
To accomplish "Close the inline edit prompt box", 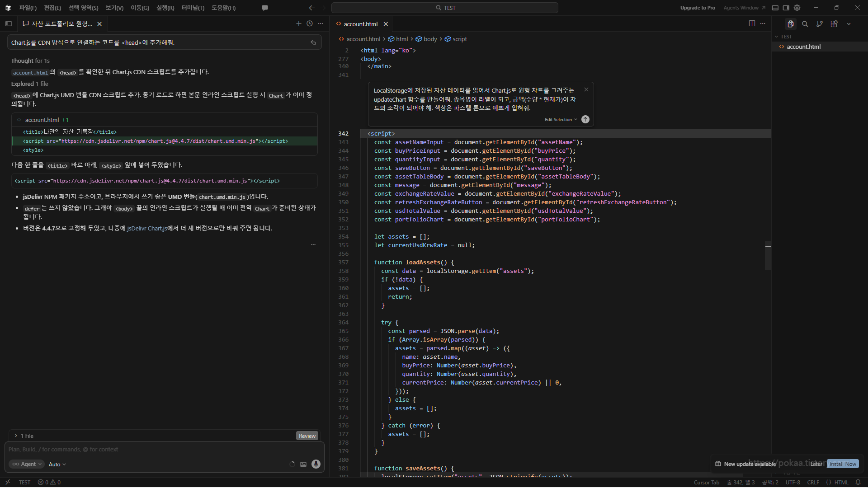I will pyautogui.click(x=586, y=89).
